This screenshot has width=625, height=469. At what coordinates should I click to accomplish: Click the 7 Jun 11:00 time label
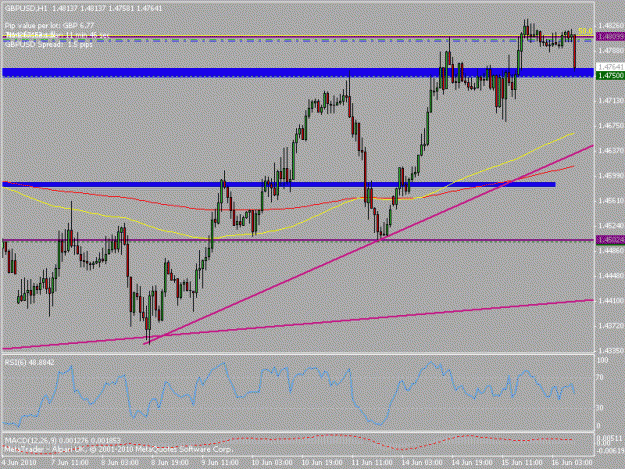coord(70,463)
